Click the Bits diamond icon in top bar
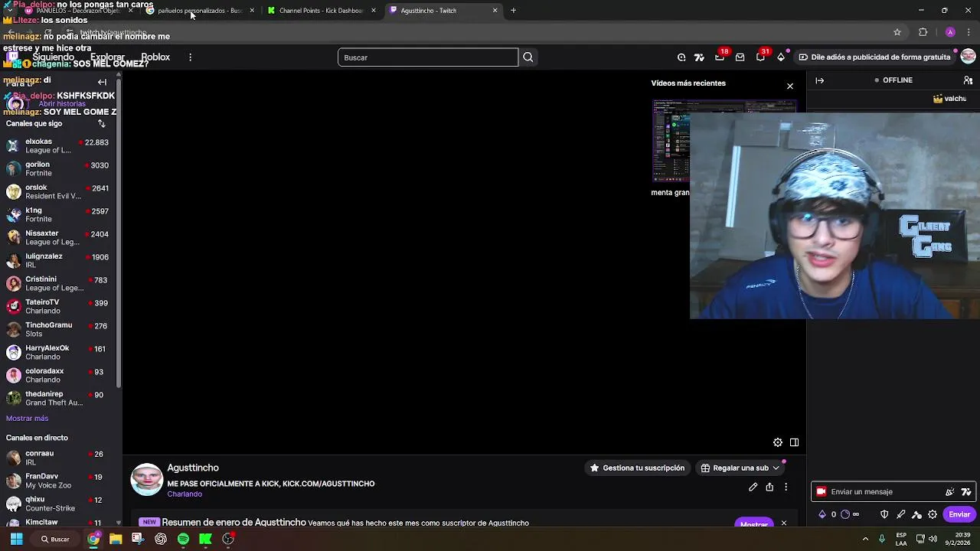This screenshot has width=980, height=551. pos(781,57)
